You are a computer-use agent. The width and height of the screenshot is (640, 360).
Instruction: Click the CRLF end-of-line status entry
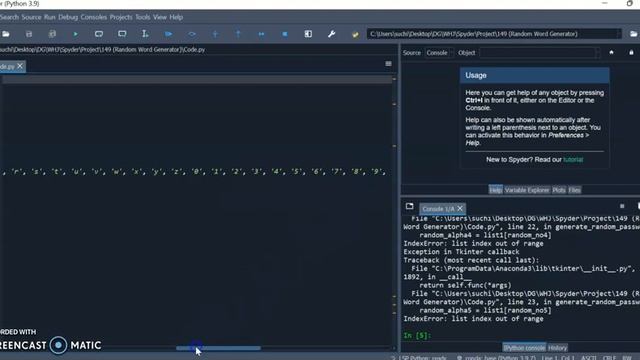609,358
